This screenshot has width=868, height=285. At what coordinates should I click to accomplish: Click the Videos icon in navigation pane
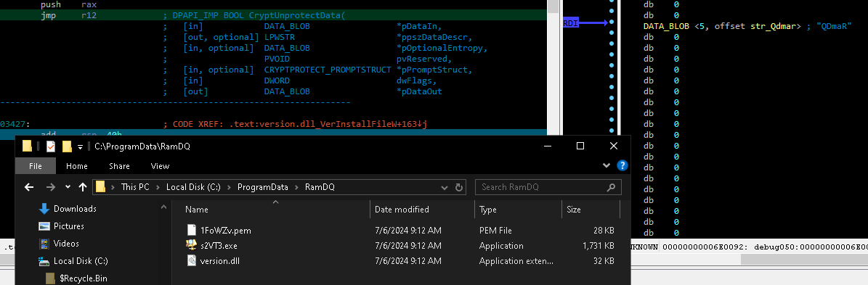point(45,244)
